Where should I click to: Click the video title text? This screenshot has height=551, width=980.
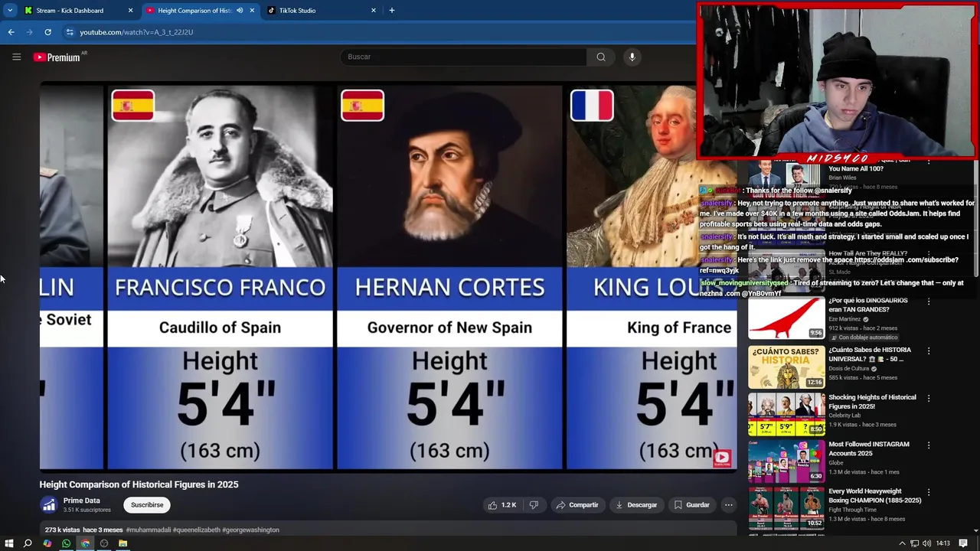(x=139, y=484)
